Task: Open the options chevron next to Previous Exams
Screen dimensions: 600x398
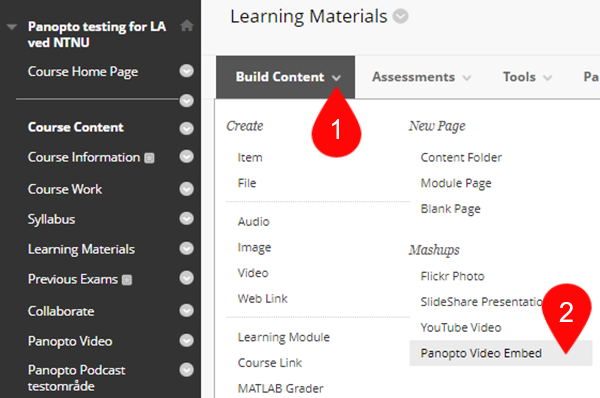Action: [186, 278]
